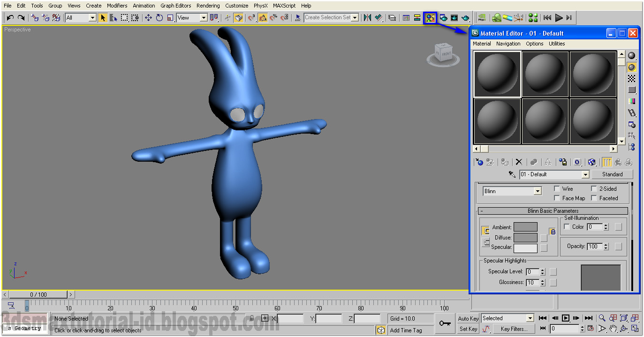644x337 pixels.
Task: Click the Pick Material from Object eyedropper
Action: click(x=512, y=174)
